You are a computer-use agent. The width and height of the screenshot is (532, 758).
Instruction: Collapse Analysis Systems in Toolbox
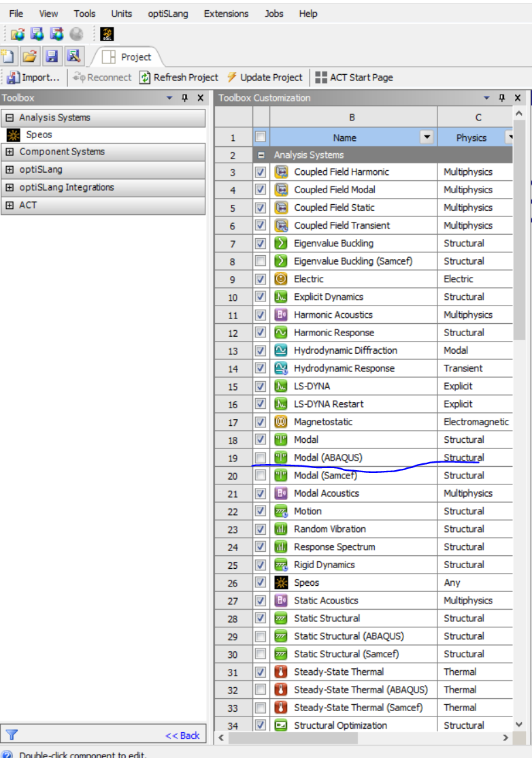click(x=9, y=118)
